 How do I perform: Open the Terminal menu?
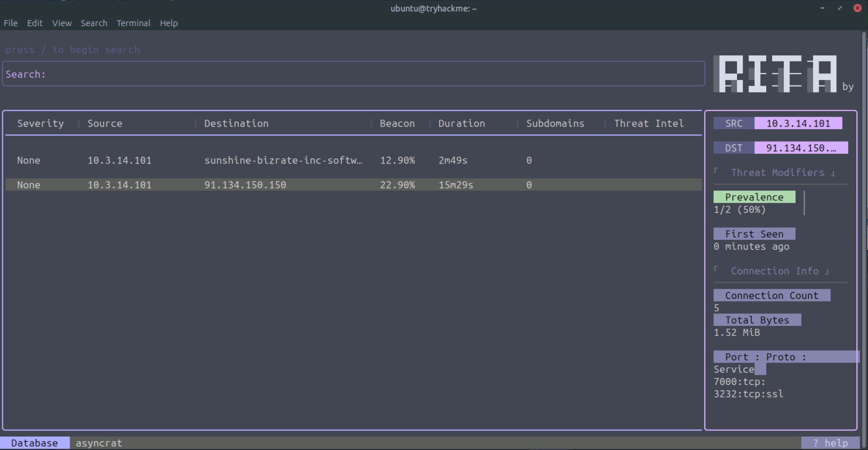pos(133,23)
